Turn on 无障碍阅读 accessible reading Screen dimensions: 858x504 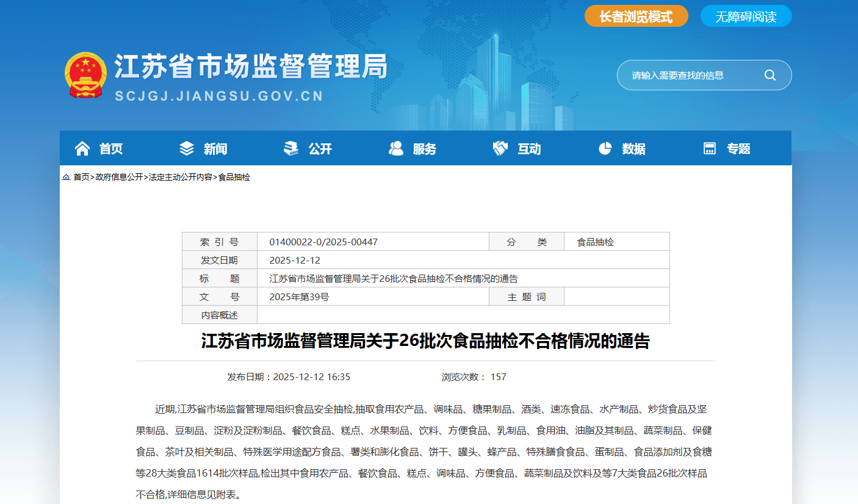[x=746, y=16]
